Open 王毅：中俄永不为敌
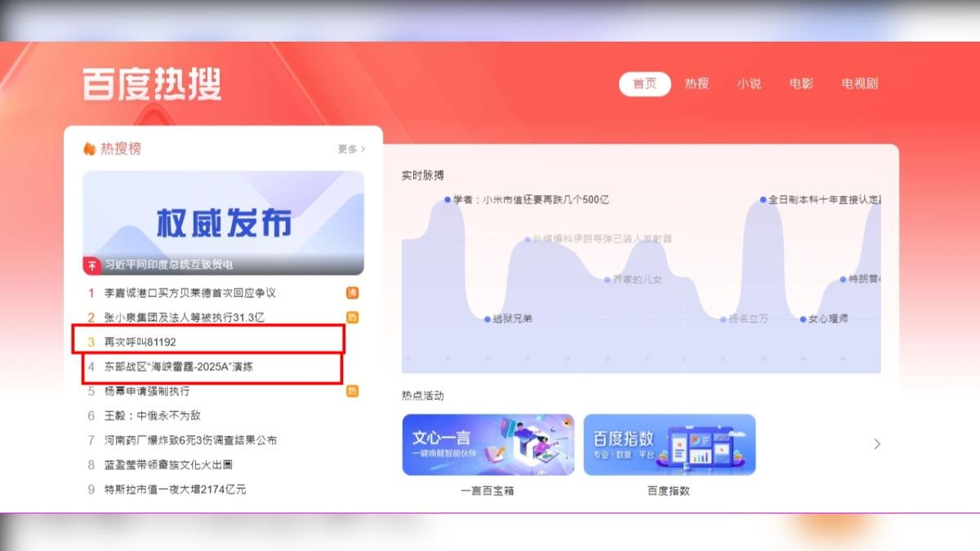The image size is (980, 551). pos(153,415)
